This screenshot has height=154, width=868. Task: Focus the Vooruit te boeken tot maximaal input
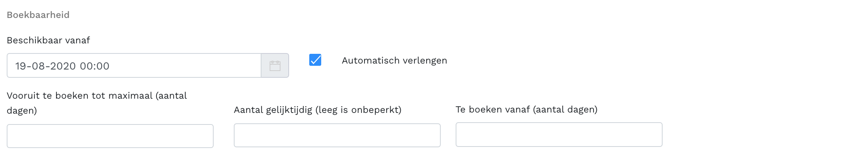pyautogui.click(x=110, y=136)
